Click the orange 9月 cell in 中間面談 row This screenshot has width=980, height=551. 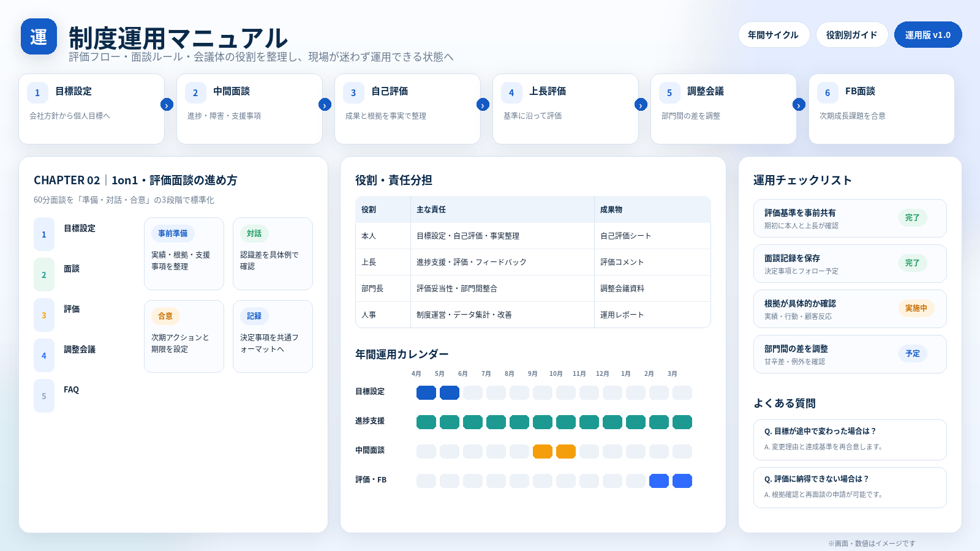[x=543, y=451]
